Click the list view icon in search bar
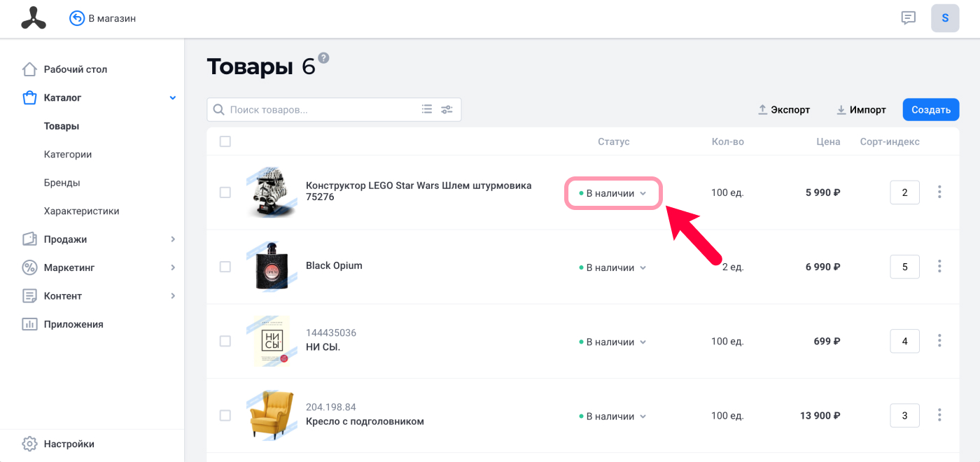Viewport: 980px width, 462px height. [427, 109]
